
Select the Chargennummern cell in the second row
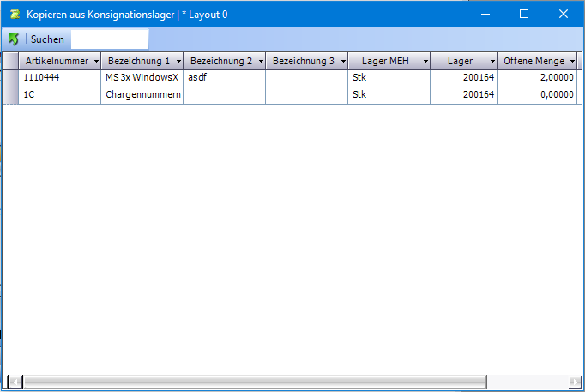pyautogui.click(x=142, y=95)
